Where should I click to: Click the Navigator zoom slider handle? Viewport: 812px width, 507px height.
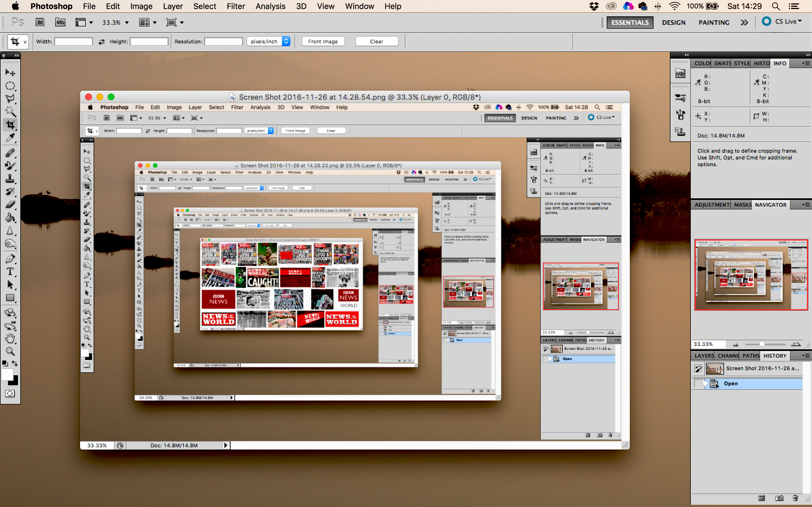click(x=762, y=344)
